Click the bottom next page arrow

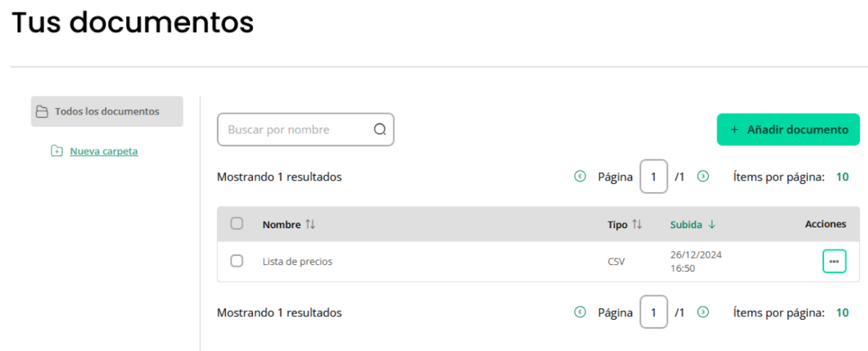click(703, 312)
